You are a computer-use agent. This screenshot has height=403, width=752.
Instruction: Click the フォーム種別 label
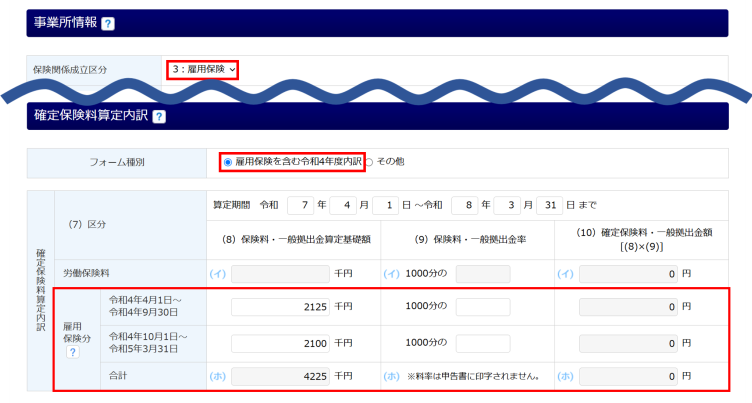[117, 163]
